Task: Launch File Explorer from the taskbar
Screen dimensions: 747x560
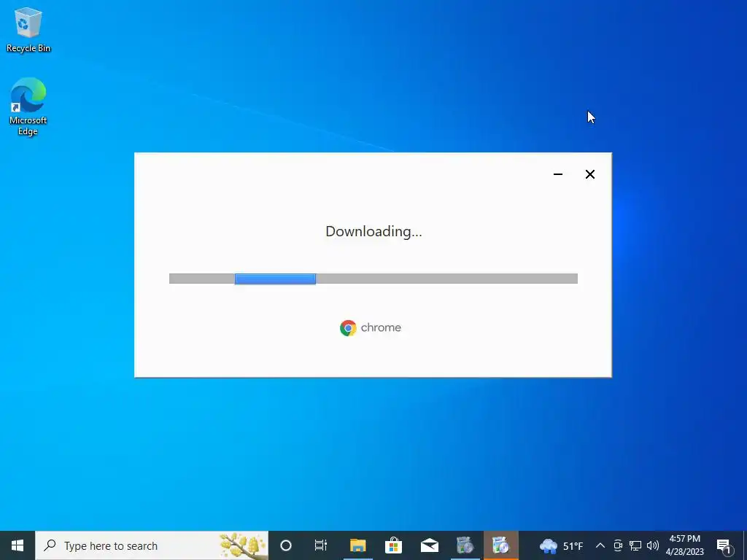Action: 357,545
